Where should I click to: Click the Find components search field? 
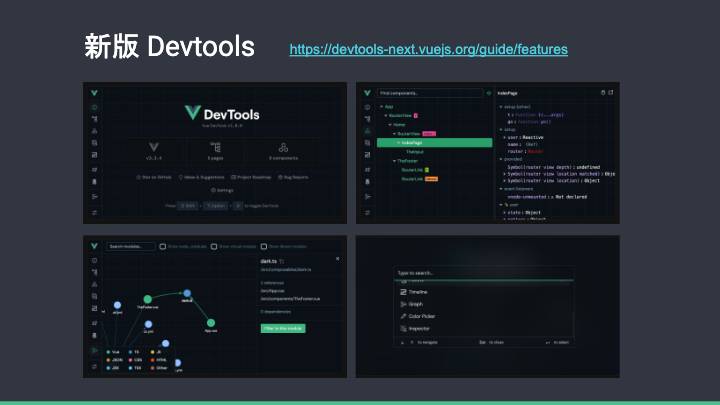pyautogui.click(x=430, y=93)
